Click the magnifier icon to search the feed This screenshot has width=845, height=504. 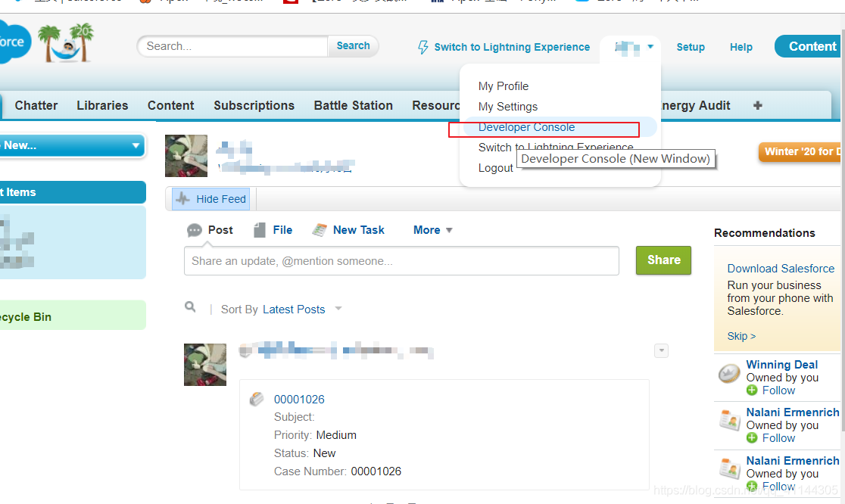click(190, 307)
